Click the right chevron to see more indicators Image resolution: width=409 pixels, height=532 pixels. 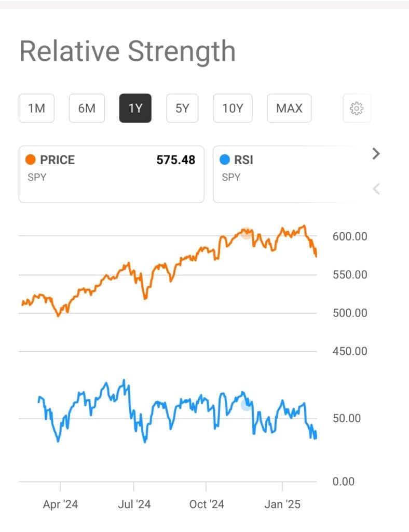tap(375, 154)
